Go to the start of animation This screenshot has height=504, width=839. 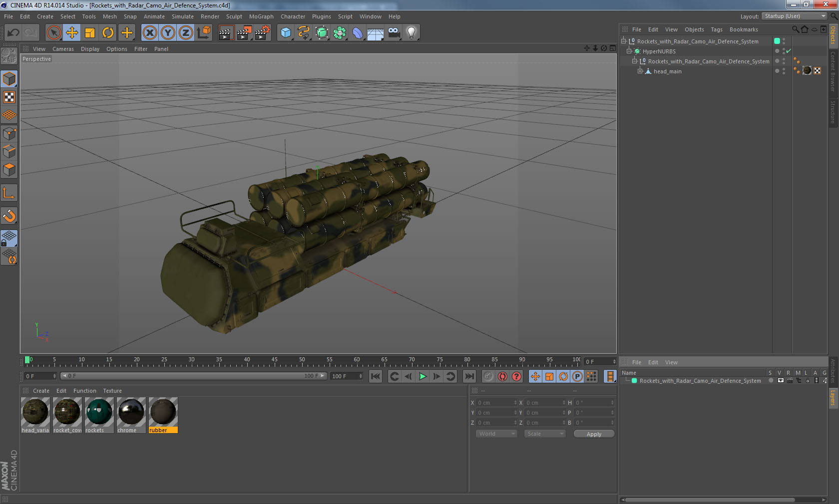376,376
